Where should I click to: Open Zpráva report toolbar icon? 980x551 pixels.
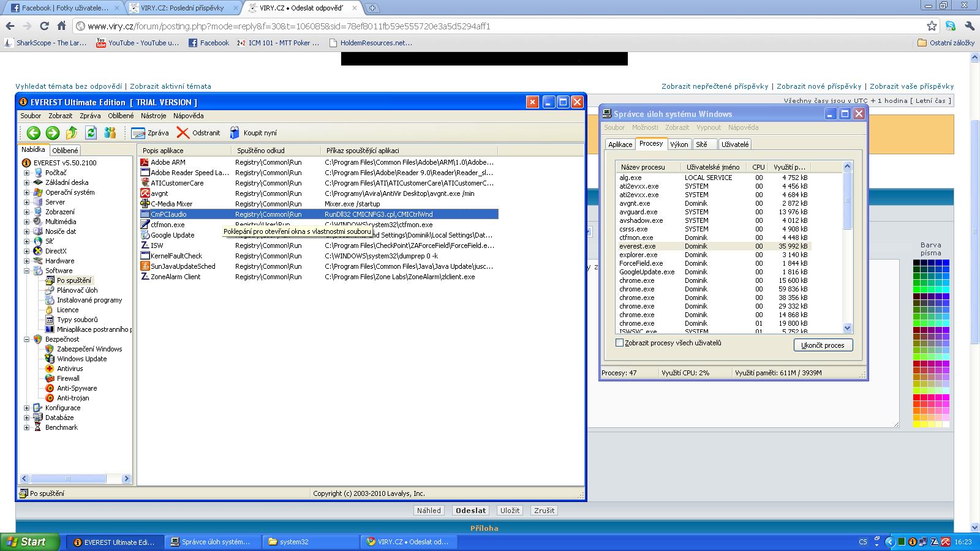point(138,133)
